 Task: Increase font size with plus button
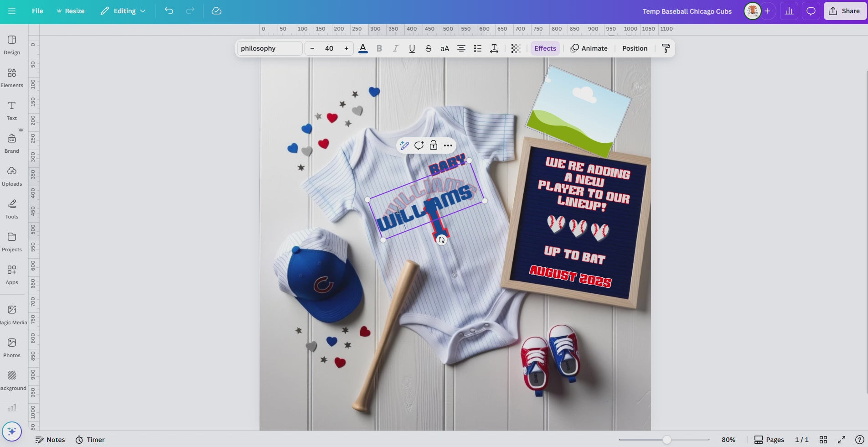pyautogui.click(x=346, y=48)
